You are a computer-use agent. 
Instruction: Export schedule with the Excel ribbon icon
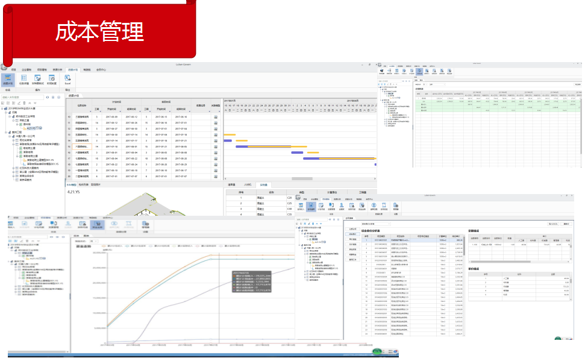[67, 80]
